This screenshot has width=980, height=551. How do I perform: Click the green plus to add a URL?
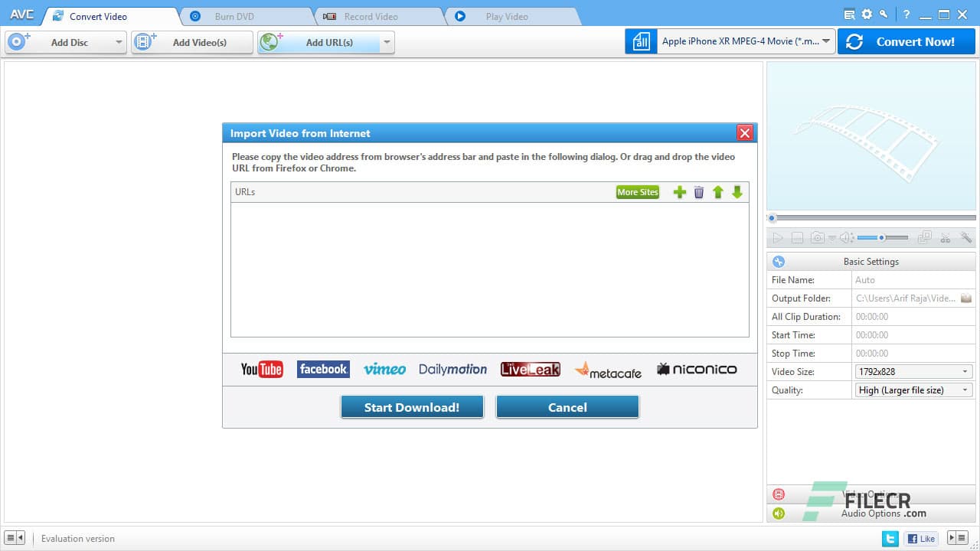point(680,192)
